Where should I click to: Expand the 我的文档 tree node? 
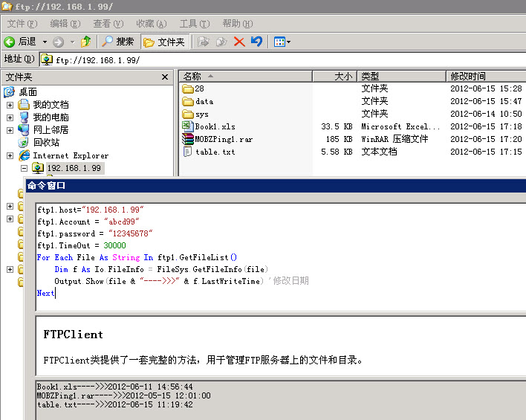coord(10,105)
